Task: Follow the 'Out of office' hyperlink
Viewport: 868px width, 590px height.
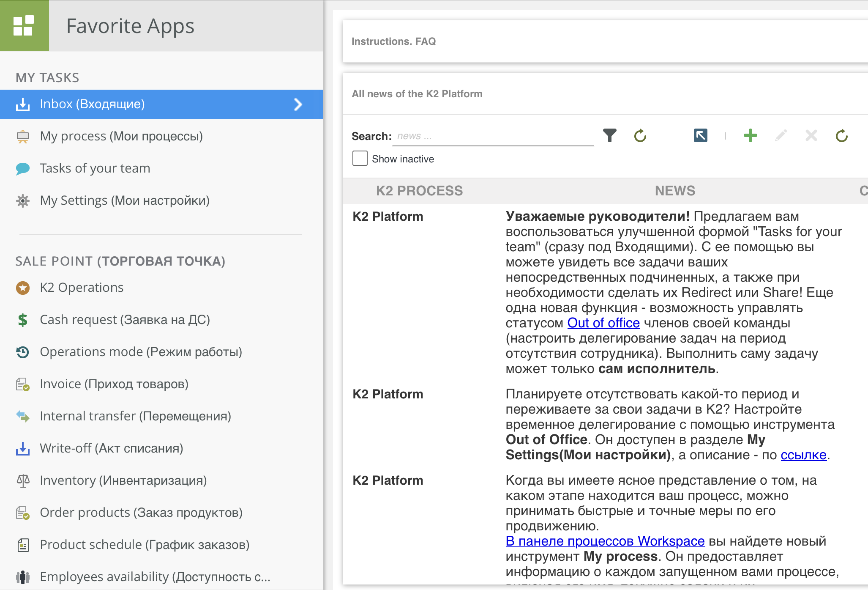Action: (x=603, y=323)
